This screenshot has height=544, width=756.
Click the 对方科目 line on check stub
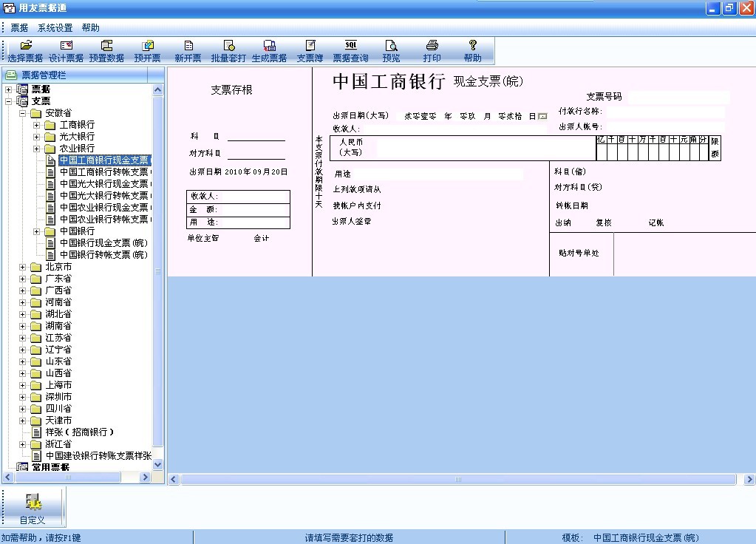(x=256, y=154)
